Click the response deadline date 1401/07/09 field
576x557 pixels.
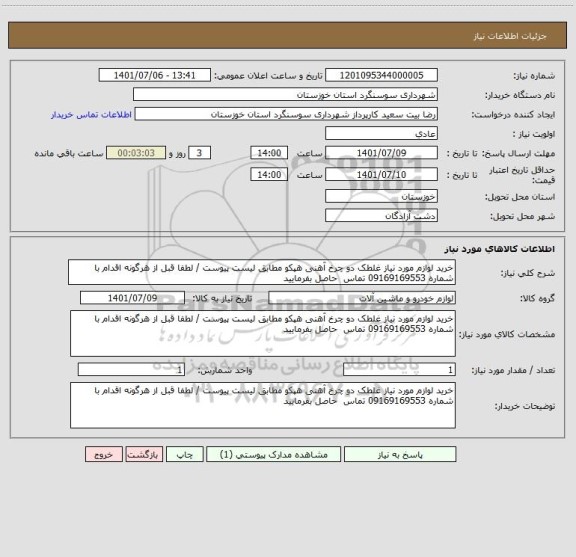pos(381,153)
